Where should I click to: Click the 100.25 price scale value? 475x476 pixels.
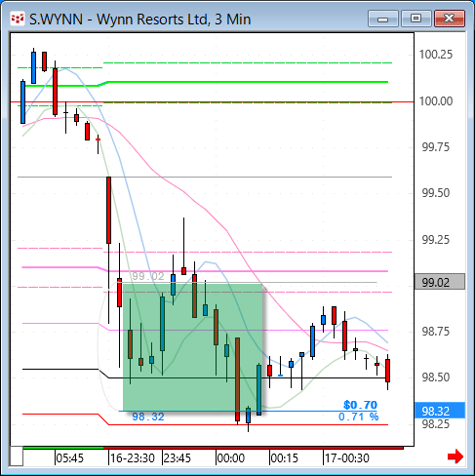tap(435, 55)
